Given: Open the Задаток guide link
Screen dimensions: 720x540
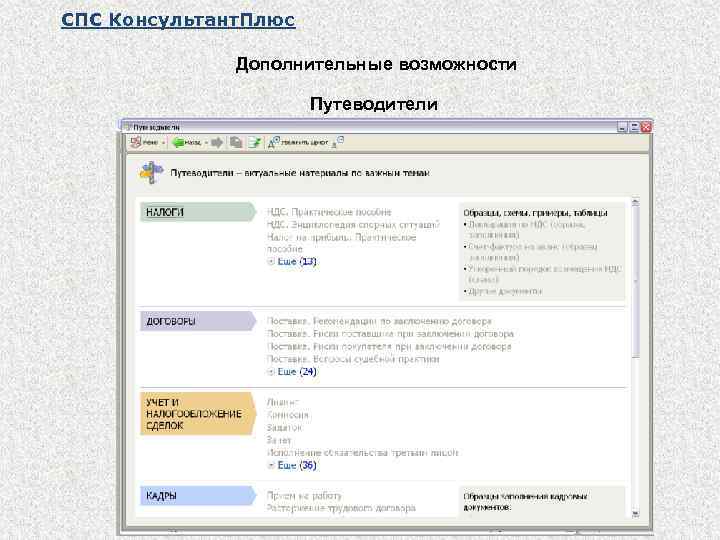Looking at the screenshot, I should point(284,428).
